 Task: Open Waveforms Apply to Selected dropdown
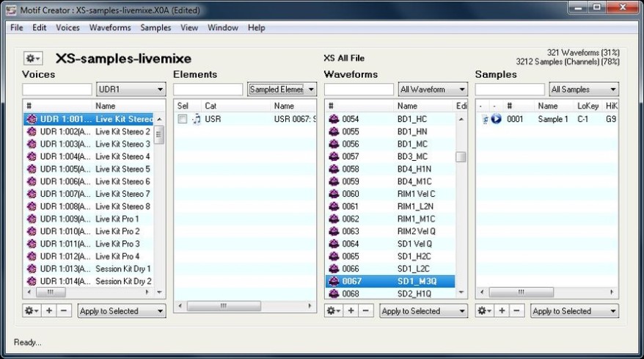click(424, 311)
